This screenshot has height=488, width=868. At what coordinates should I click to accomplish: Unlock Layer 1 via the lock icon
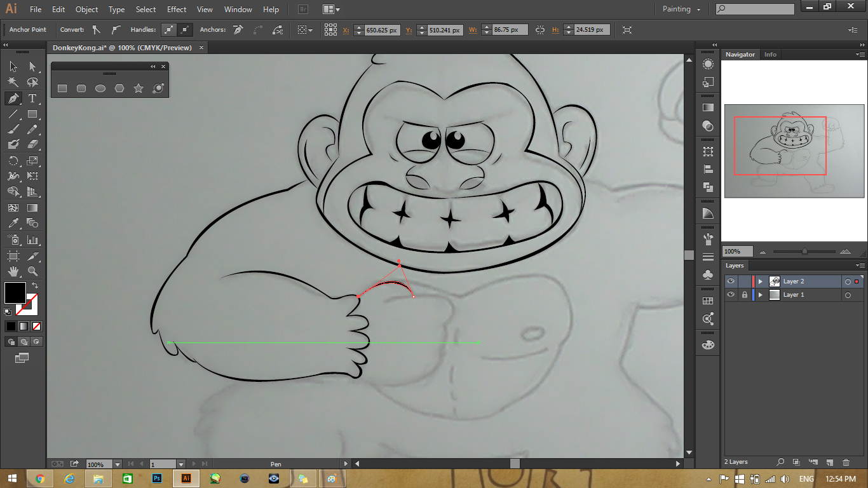(x=744, y=295)
